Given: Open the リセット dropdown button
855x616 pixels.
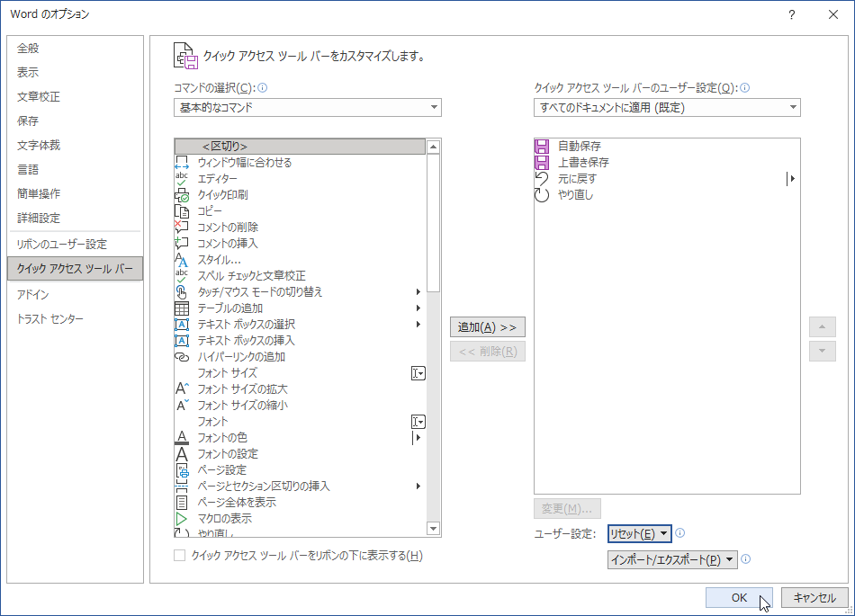Looking at the screenshot, I should click(640, 534).
